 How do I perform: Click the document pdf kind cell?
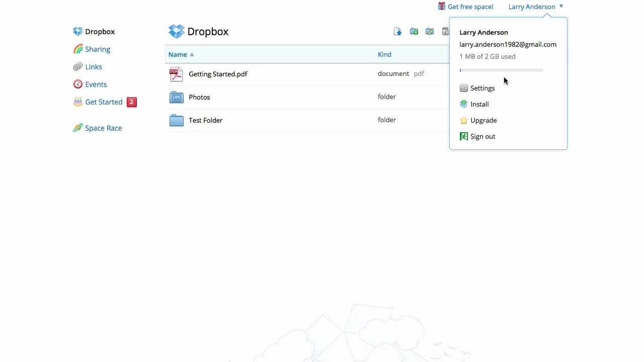[x=401, y=73]
